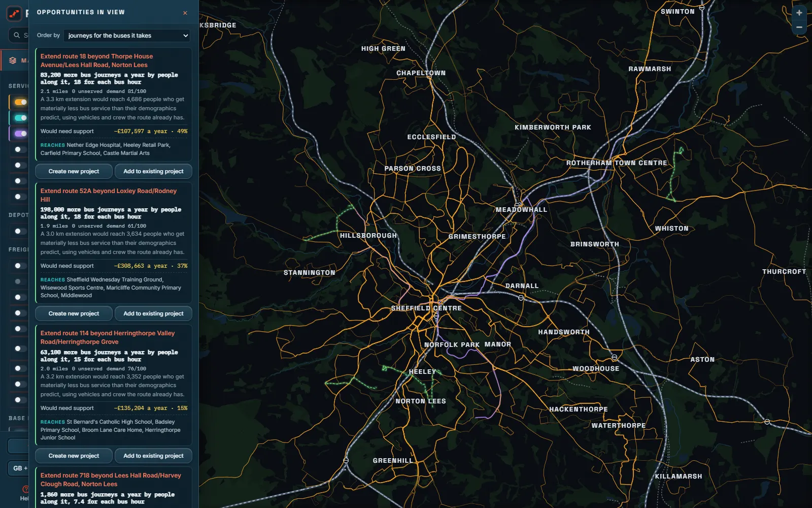Screen dimensions: 812x508
Task: Create new project for route 52A extension
Action: 74,313
